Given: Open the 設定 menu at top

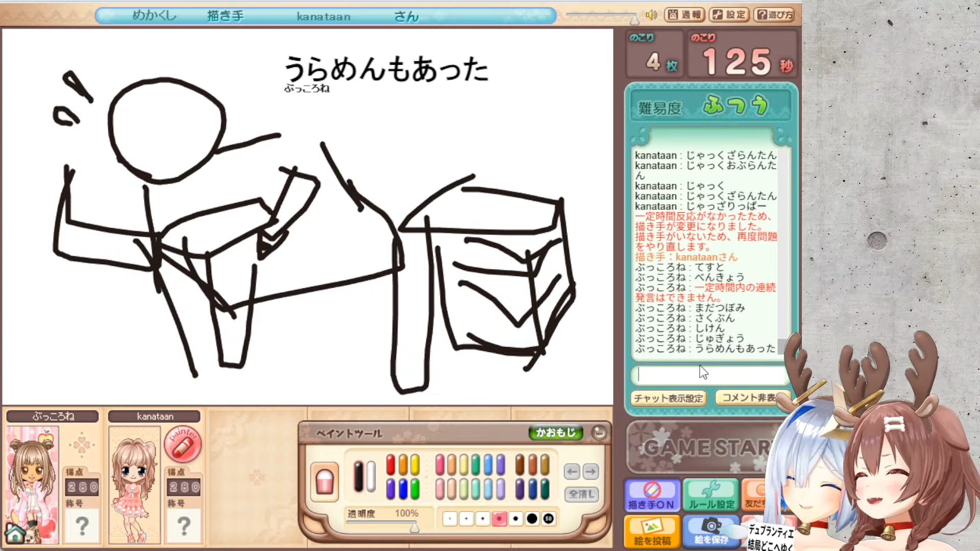Looking at the screenshot, I should [x=730, y=15].
